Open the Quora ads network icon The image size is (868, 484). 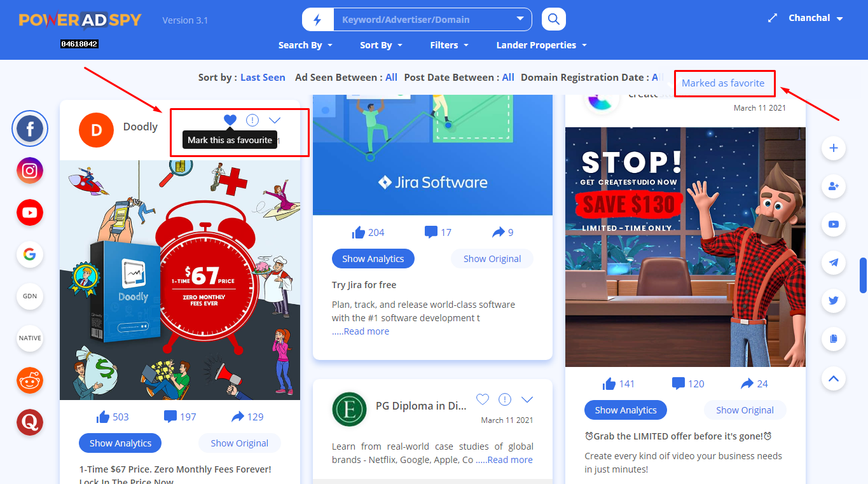30,422
